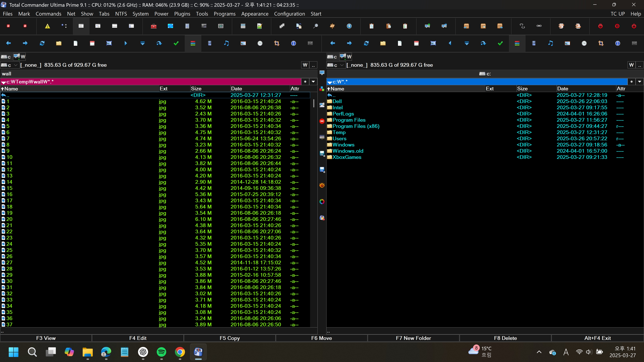Toggle the colored-bars mode in left panel toolbar
The image size is (644, 362).
coord(193,43)
